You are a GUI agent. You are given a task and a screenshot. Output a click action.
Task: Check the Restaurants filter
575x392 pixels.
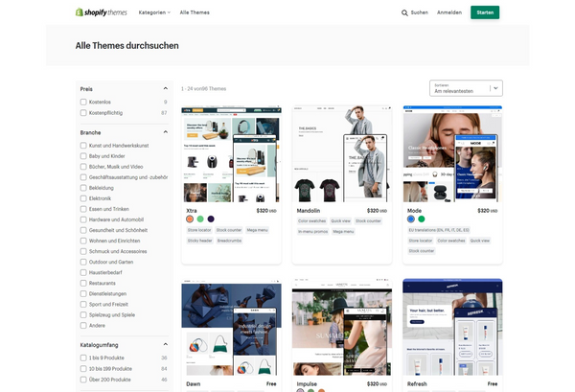tap(83, 283)
